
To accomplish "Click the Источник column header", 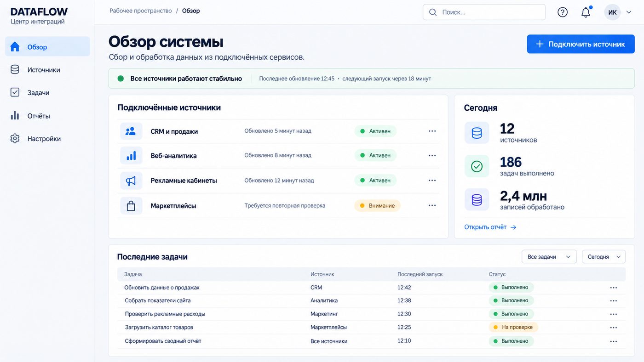I will (322, 274).
